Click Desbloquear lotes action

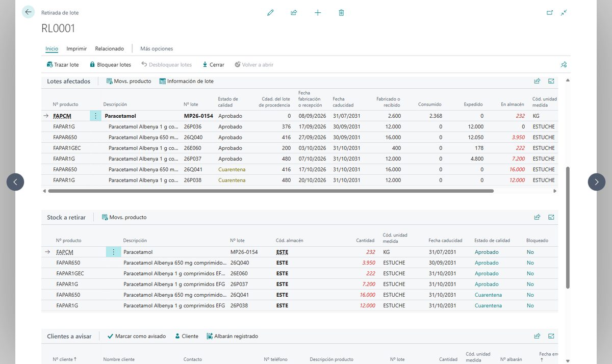pyautogui.click(x=167, y=65)
